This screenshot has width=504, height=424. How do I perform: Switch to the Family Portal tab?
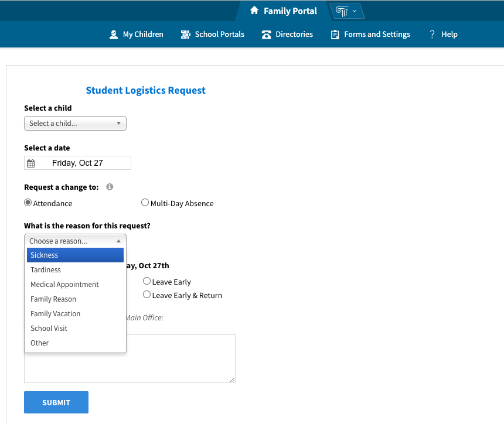(284, 11)
